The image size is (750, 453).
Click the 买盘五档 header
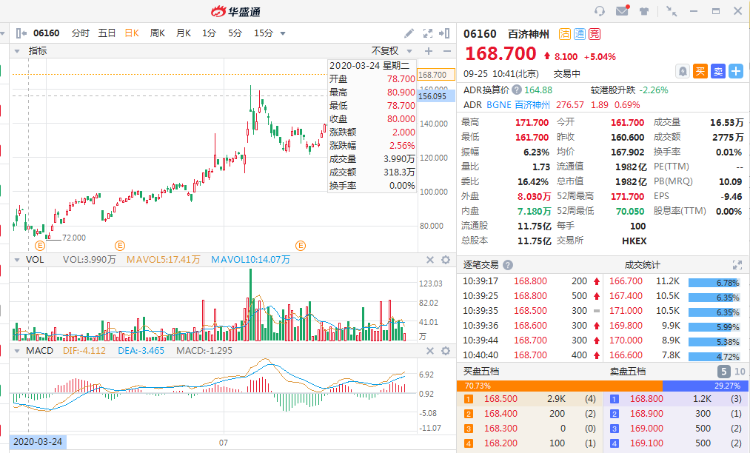pos(482,371)
